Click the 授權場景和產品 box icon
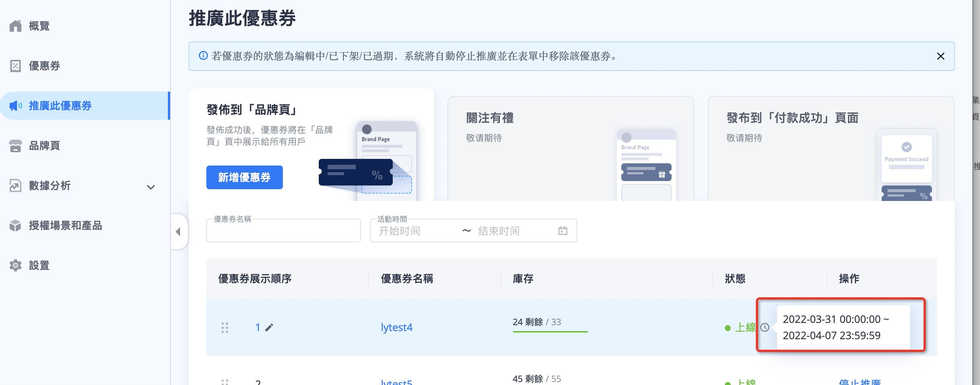The height and width of the screenshot is (385, 980). (x=16, y=225)
